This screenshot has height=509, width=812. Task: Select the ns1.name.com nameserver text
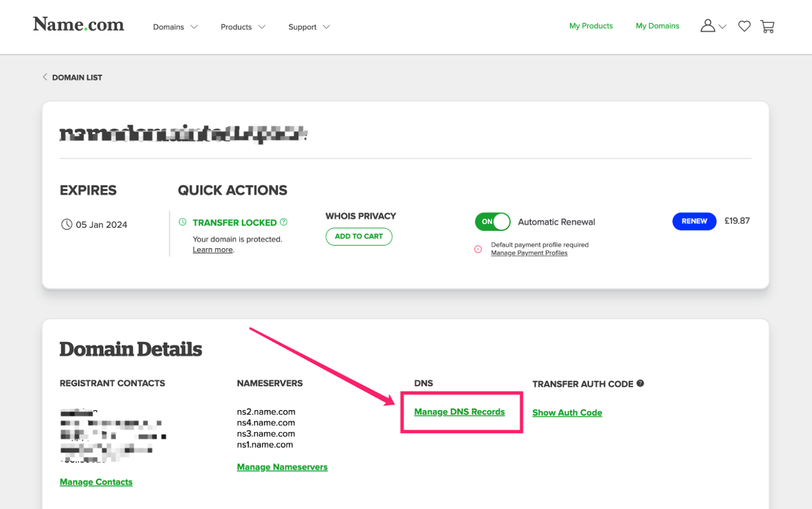(265, 445)
